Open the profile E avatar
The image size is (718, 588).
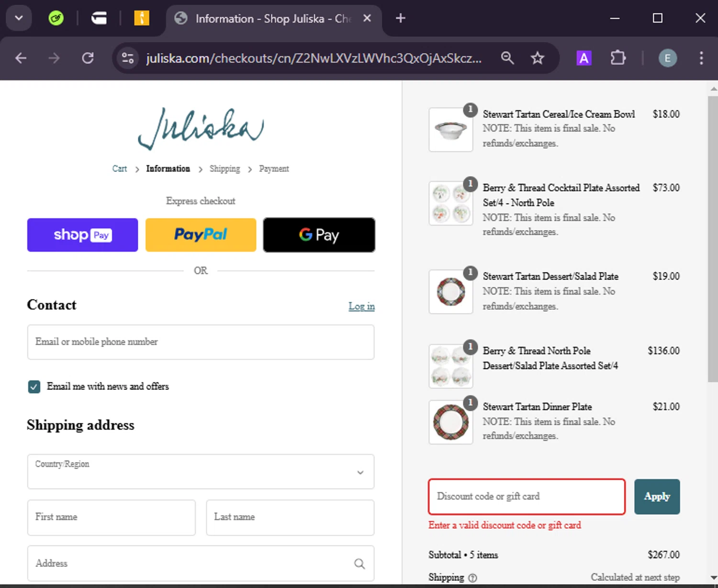(668, 58)
